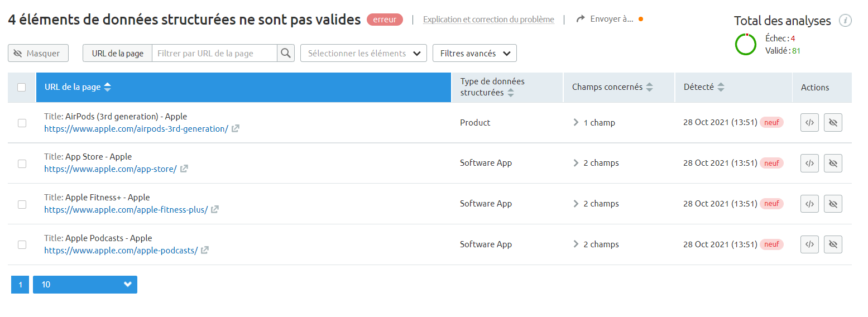Check the App Store row checkbox
Image resolution: width=868 pixels, height=317 pixels.
(22, 164)
